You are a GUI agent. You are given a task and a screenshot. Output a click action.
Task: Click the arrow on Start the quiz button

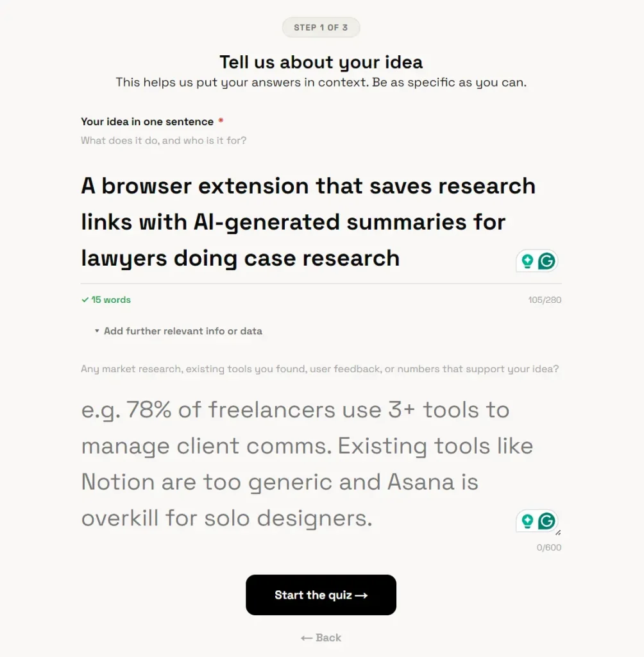pyautogui.click(x=361, y=595)
